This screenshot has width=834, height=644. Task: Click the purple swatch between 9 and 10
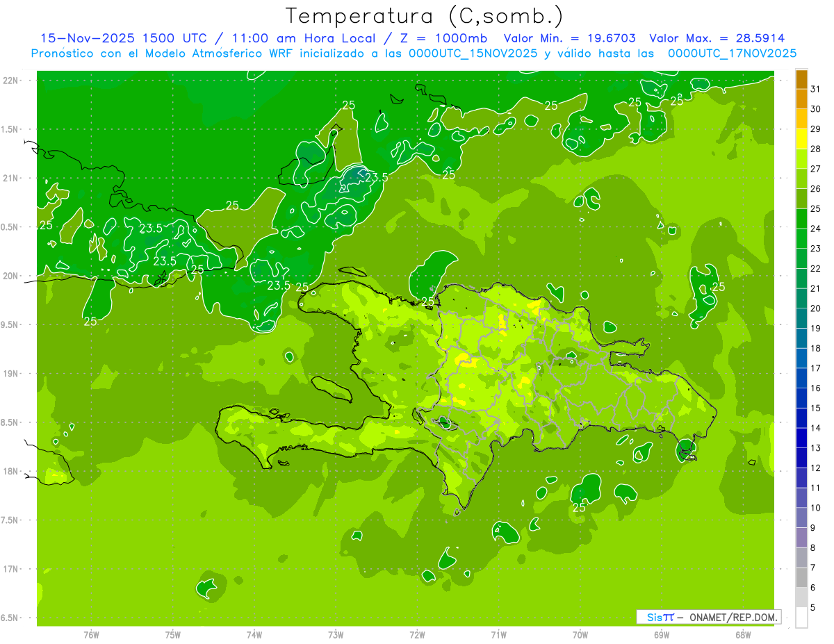(801, 518)
